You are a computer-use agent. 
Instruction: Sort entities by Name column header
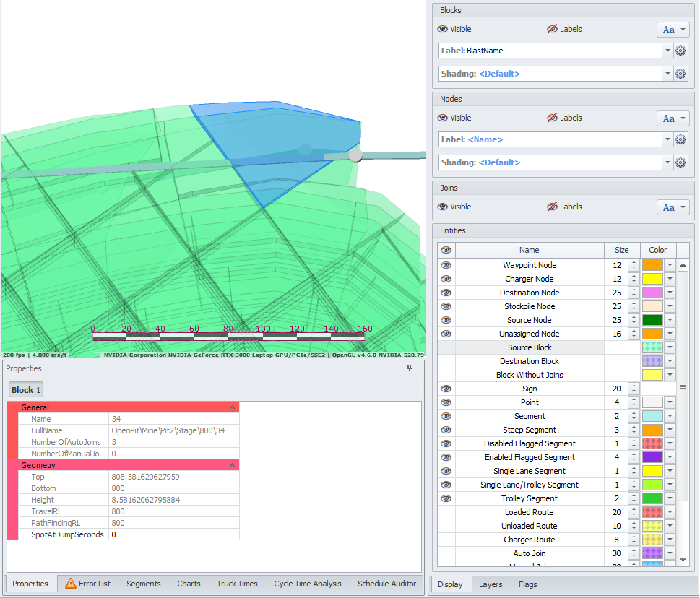(529, 250)
